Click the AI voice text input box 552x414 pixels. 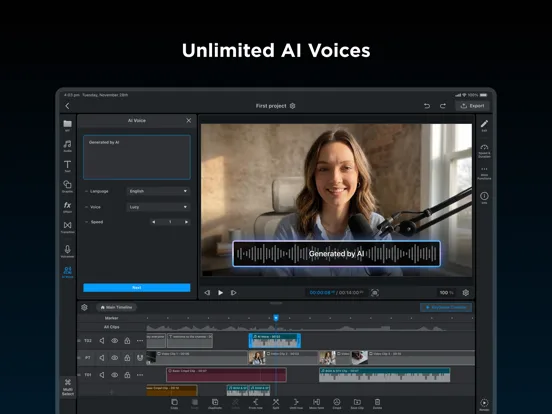[137, 157]
